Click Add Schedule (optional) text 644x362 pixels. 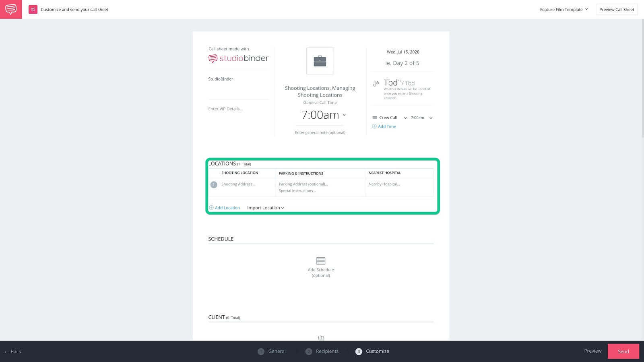(321, 273)
